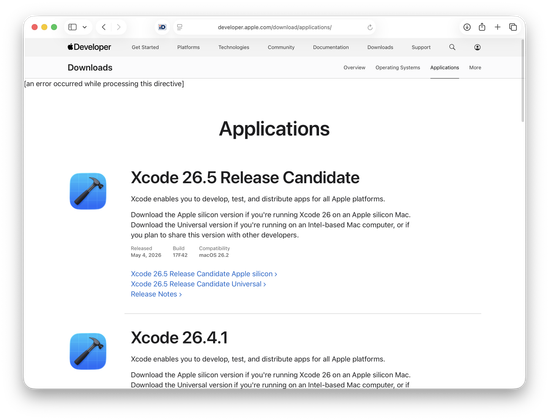Add a new tab with plus icon

497,27
